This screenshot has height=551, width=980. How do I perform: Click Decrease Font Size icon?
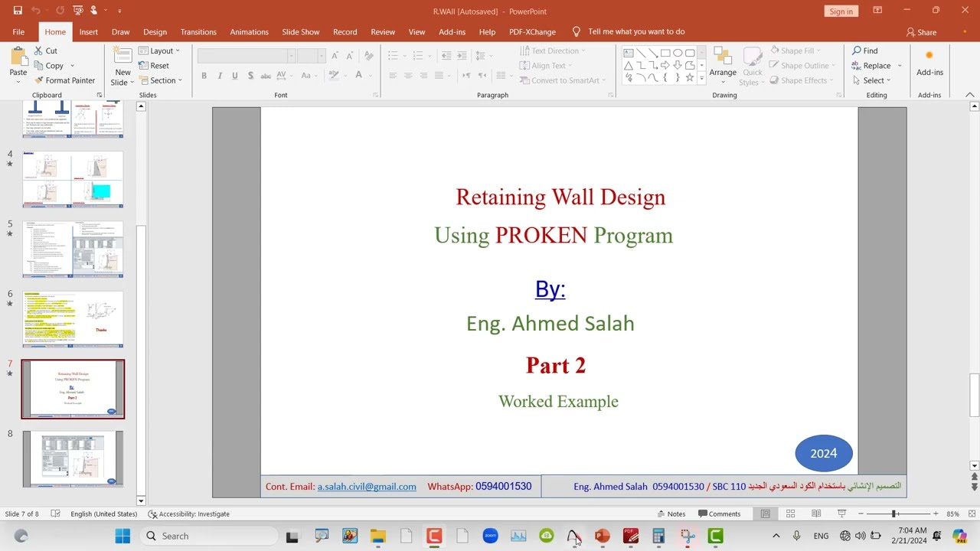349,56
